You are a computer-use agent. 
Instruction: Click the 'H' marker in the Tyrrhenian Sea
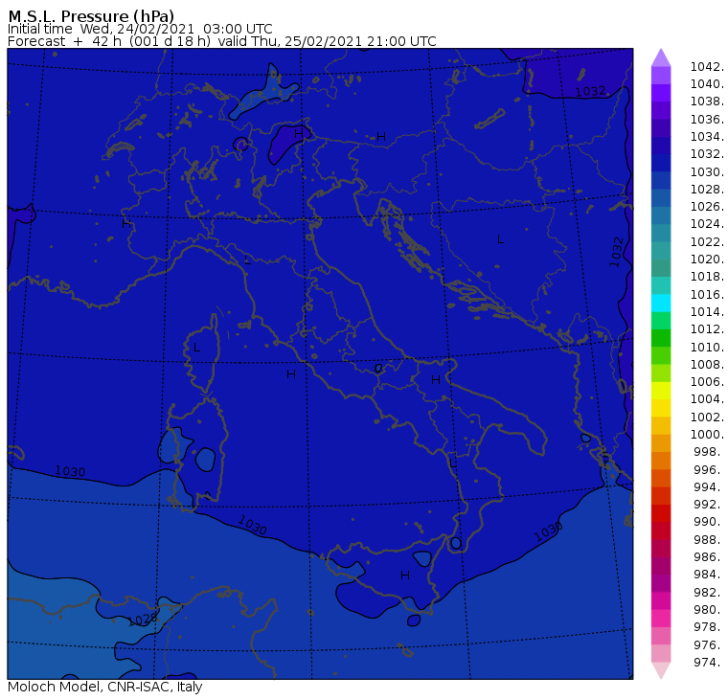(x=291, y=373)
